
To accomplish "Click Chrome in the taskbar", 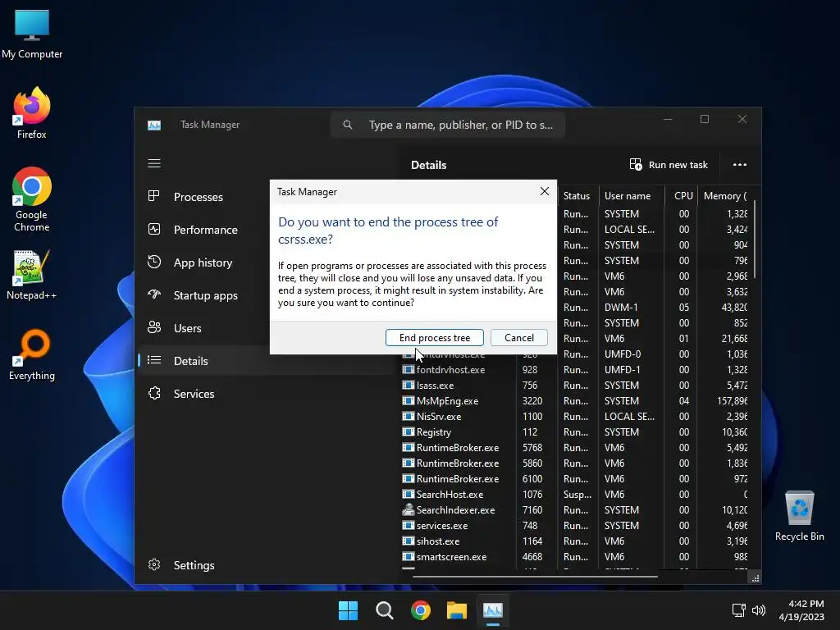I will pos(421,610).
